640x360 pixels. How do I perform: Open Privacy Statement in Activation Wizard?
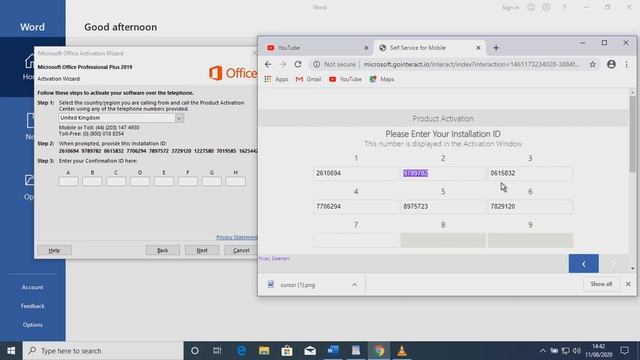pyautogui.click(x=237, y=237)
